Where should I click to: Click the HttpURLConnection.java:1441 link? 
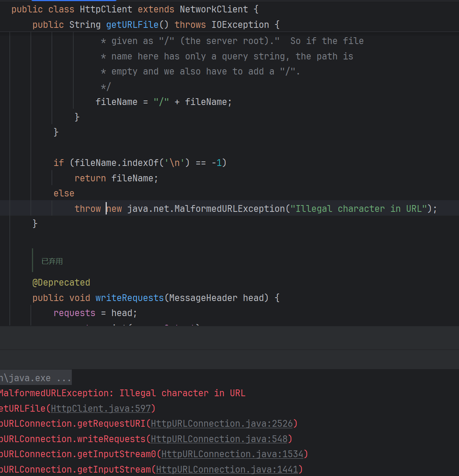[x=227, y=470]
